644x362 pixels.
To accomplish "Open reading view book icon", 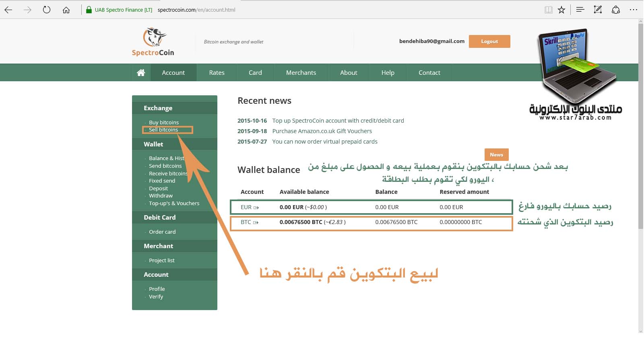I will click(x=549, y=10).
